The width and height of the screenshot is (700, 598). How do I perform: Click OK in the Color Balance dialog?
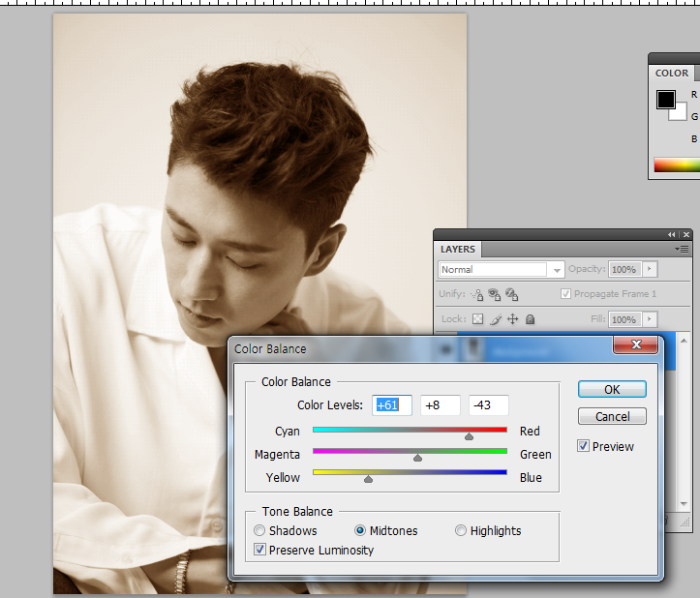(x=612, y=389)
